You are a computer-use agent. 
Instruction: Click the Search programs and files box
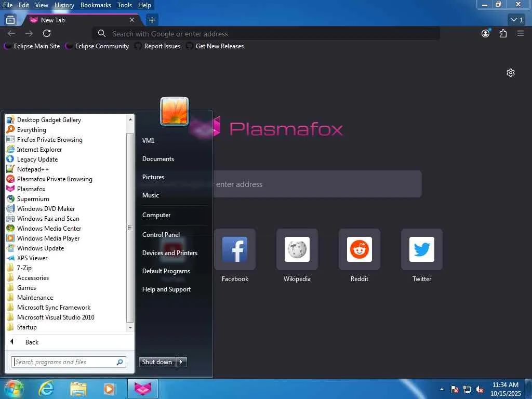pyautogui.click(x=69, y=362)
